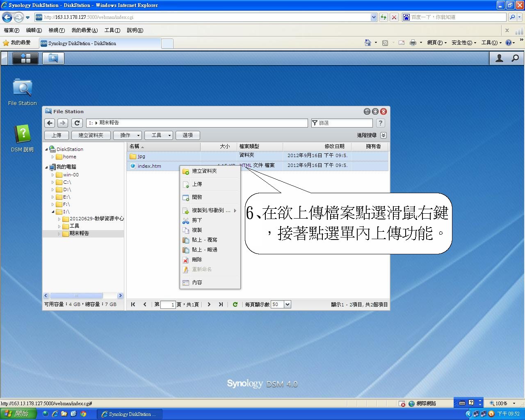525x420 pixels.
Task: Open IE 我的最愛 menu
Action: click(84, 30)
